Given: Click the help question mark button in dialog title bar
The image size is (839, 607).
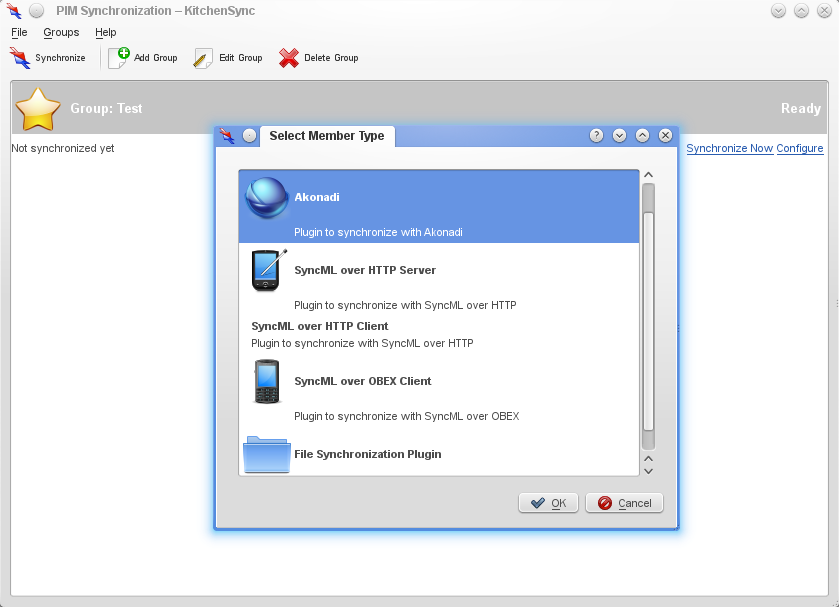Looking at the screenshot, I should 597,136.
